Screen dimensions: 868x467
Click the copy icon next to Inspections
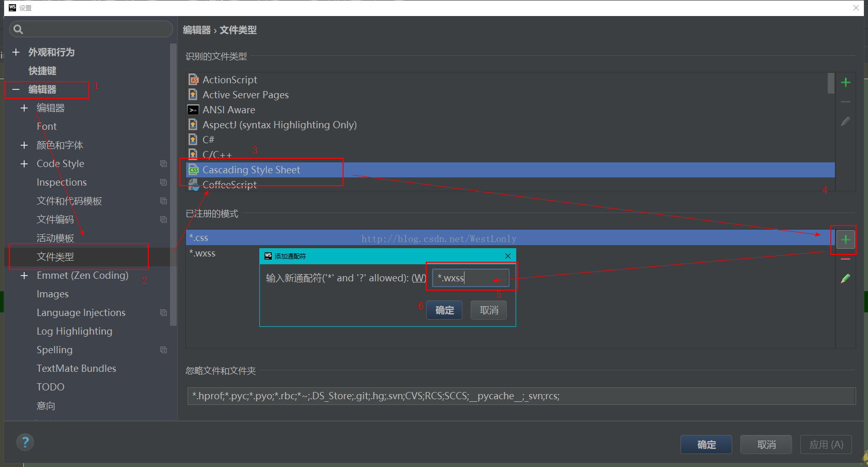pyautogui.click(x=163, y=183)
